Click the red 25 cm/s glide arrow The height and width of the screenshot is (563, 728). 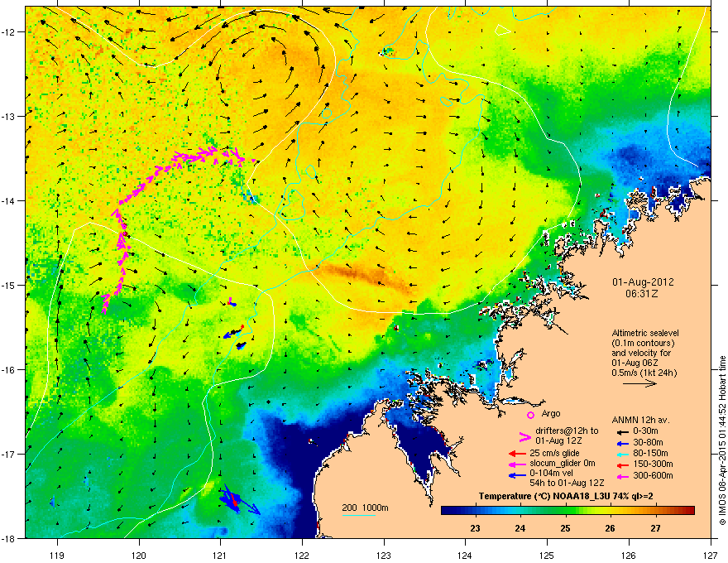point(517,454)
